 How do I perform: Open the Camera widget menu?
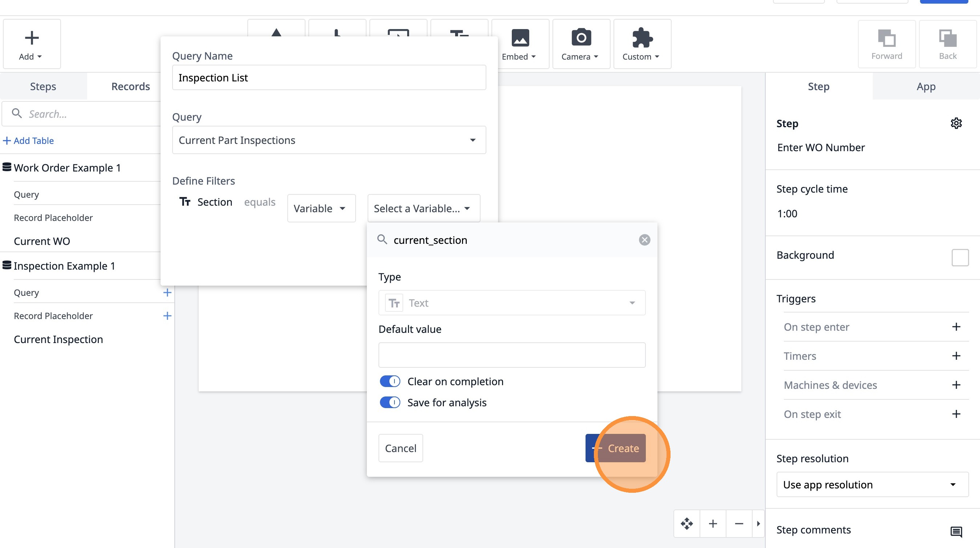click(x=580, y=44)
